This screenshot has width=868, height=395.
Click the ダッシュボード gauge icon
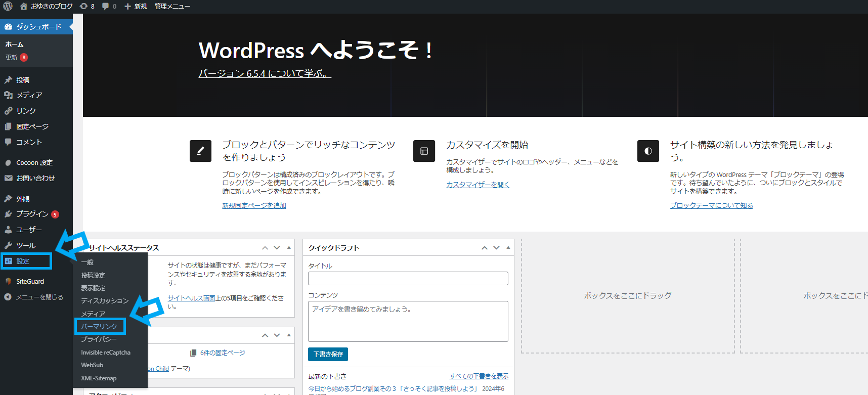coord(8,27)
